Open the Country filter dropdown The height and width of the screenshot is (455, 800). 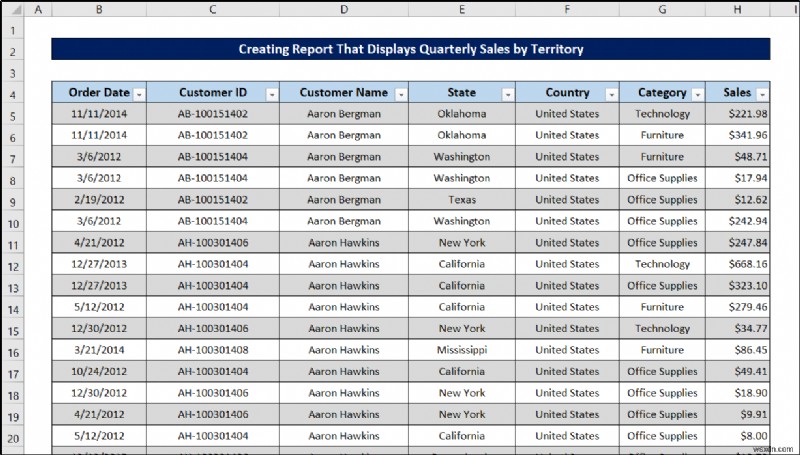pos(611,94)
